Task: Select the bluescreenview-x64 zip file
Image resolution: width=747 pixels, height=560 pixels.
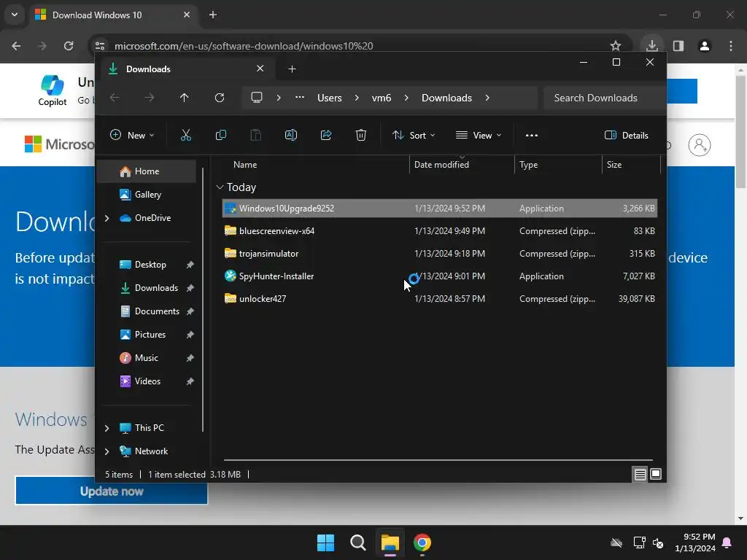Action: pos(440,231)
